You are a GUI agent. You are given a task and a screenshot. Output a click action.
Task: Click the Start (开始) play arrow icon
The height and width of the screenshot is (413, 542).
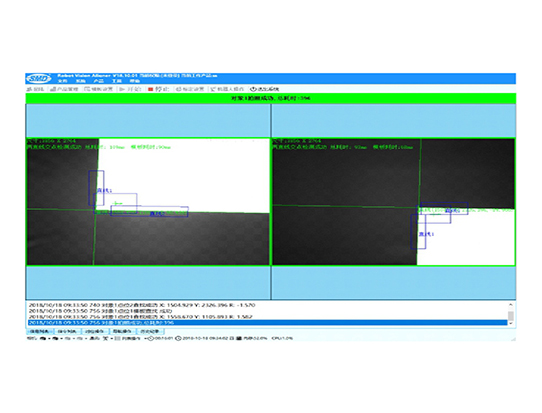122,89
